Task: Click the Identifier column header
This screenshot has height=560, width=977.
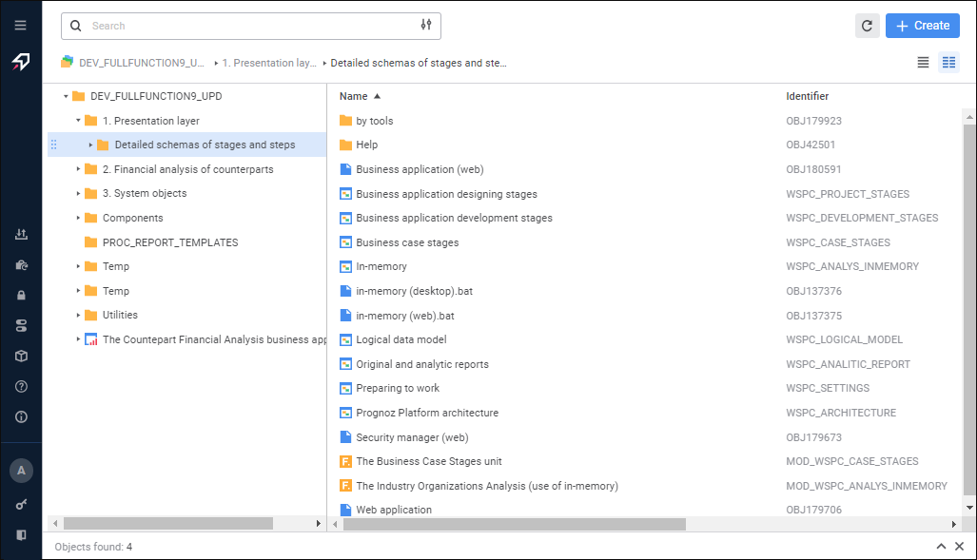Action: 807,96
